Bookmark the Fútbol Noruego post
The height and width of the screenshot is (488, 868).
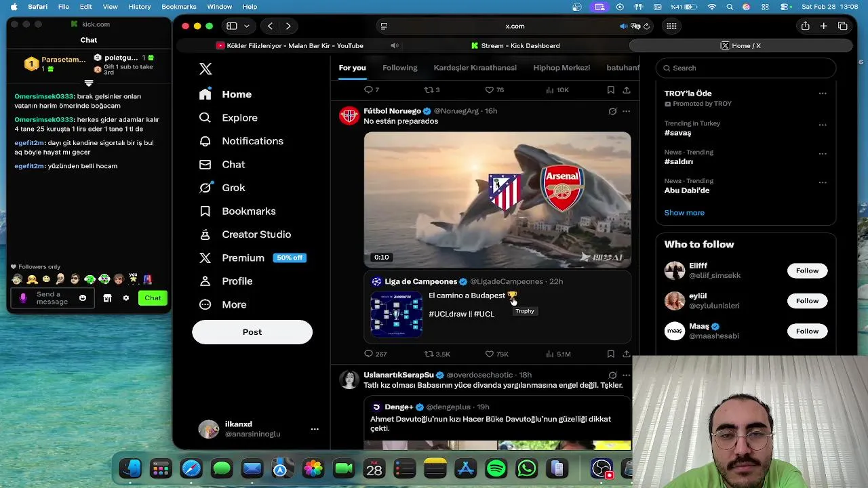pyautogui.click(x=610, y=354)
